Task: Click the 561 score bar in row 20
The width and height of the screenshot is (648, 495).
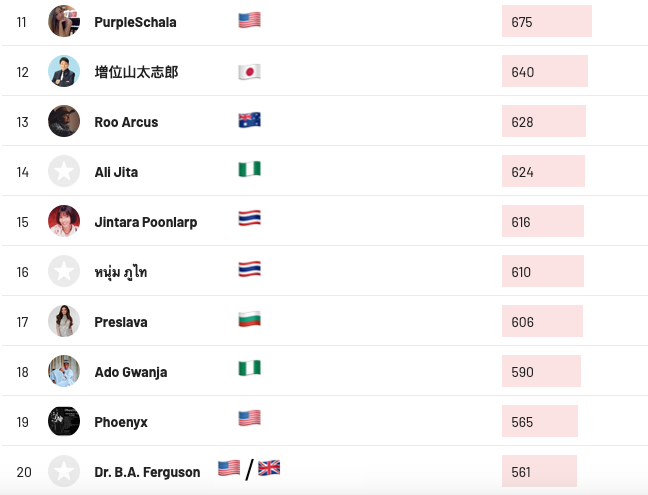Action: [x=539, y=471]
